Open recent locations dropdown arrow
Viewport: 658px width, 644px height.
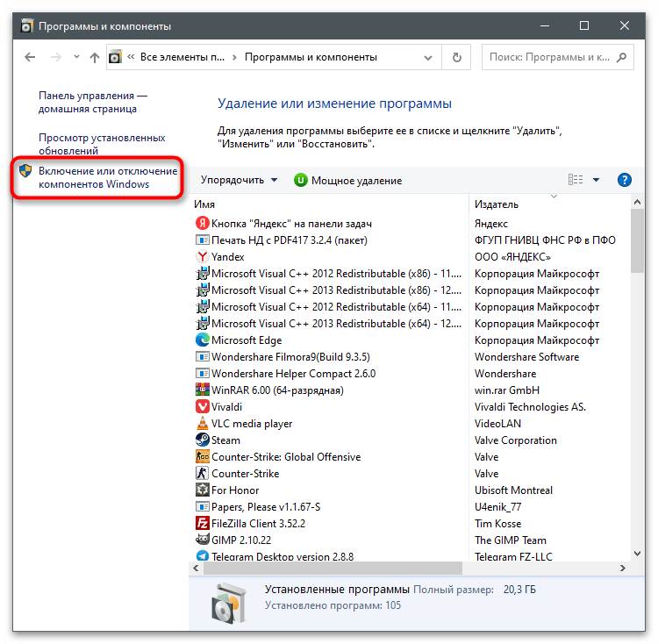[76, 57]
